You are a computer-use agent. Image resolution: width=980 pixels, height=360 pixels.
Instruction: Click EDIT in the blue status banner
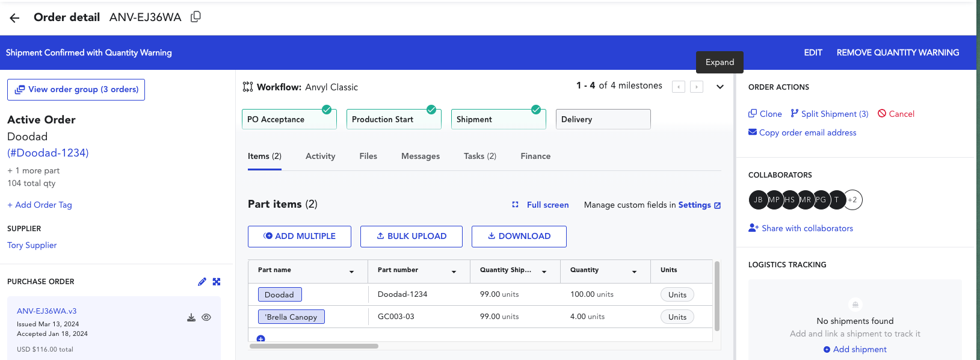pyautogui.click(x=813, y=53)
